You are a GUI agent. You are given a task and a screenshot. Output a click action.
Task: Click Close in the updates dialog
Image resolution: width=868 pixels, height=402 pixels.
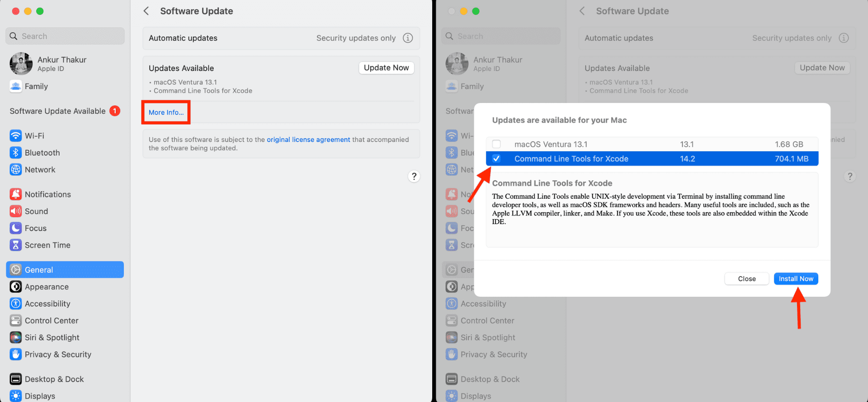[x=747, y=279]
